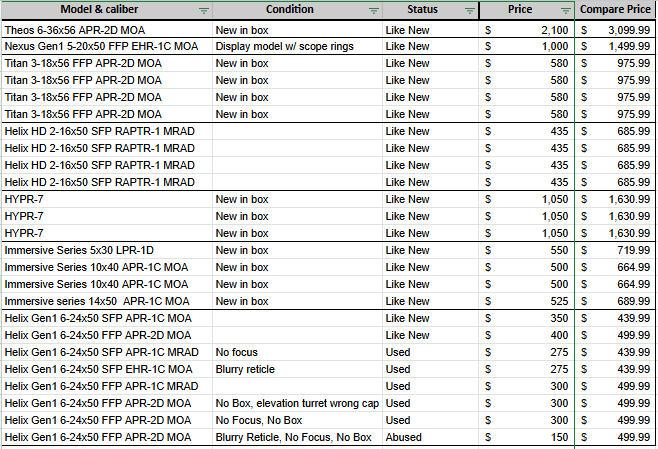The width and height of the screenshot is (658, 449).
Task: Open the Condition column filter dropdown
Action: pos(373,10)
